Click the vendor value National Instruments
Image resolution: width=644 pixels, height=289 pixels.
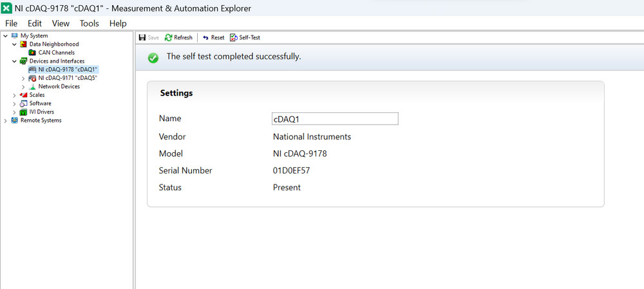pyautogui.click(x=312, y=137)
